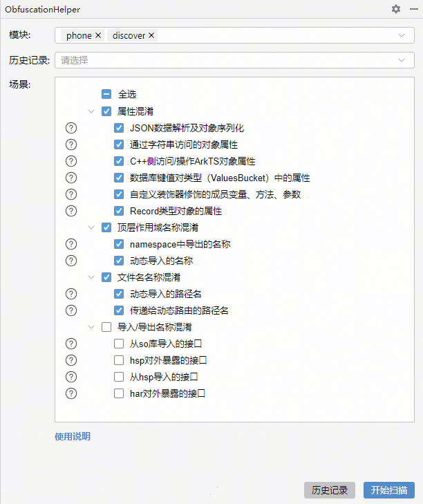Show help for 动态导入的路径名
Image resolution: width=423 pixels, height=504 pixels.
[71, 294]
